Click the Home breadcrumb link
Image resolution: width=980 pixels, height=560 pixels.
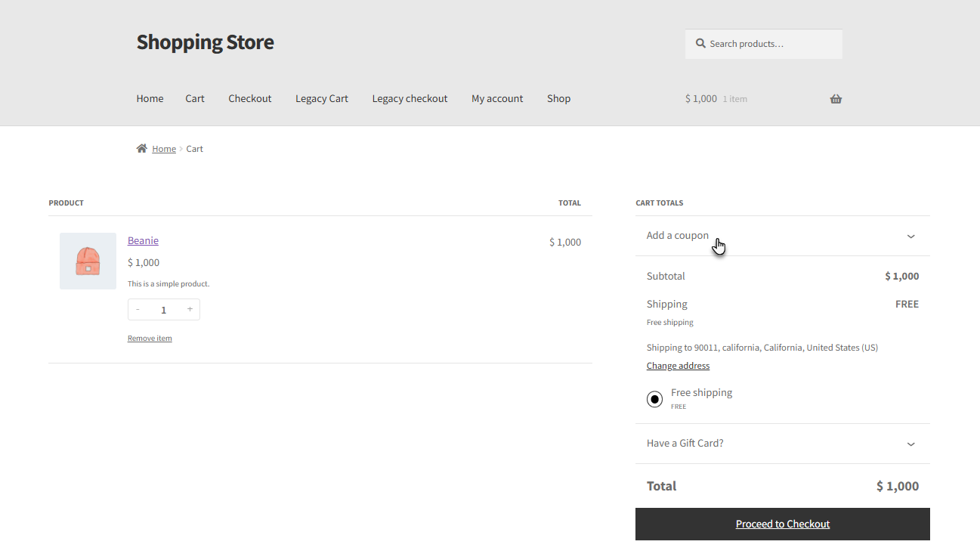(164, 149)
